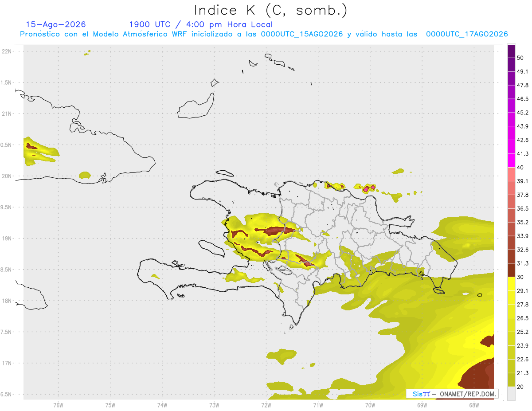Click the colorbar value '46.5'

tap(523, 99)
